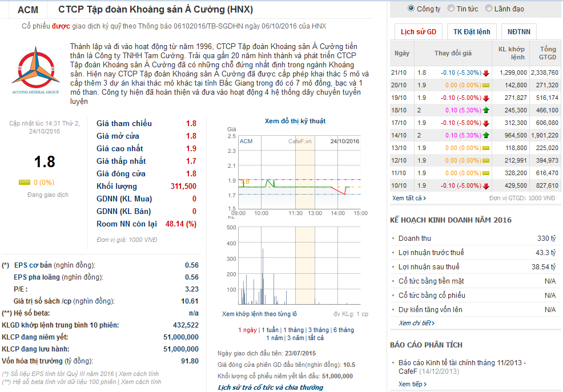Image resolution: width=563 pixels, height=392 pixels.
Task: Select the tất cả chart range
Action: point(316,338)
